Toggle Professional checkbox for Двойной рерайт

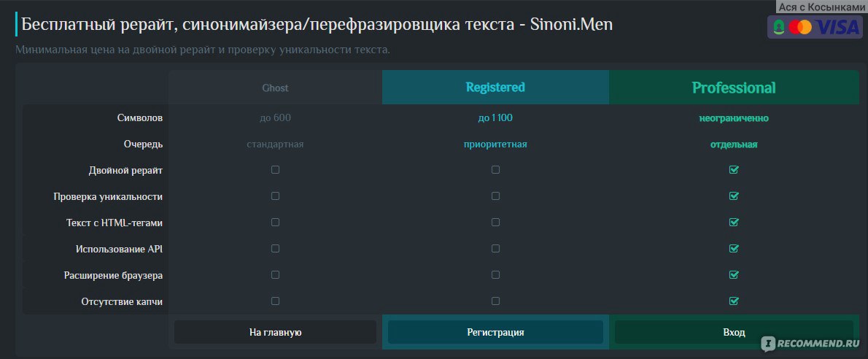pos(734,169)
